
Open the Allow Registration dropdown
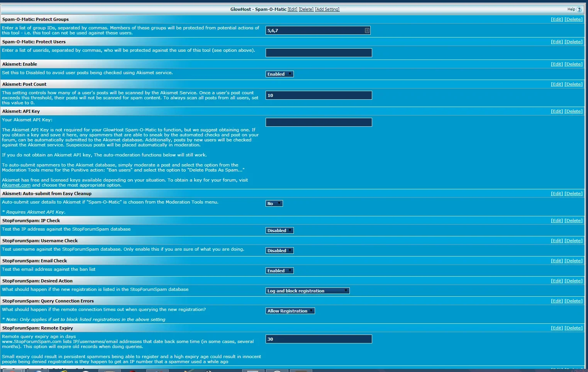(x=290, y=311)
